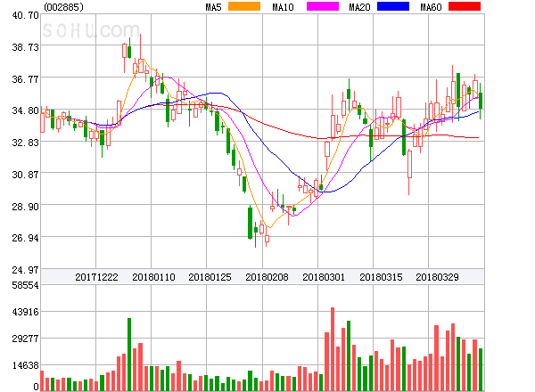
Task: Click the 29277 volume axis label
Action: coord(25,339)
